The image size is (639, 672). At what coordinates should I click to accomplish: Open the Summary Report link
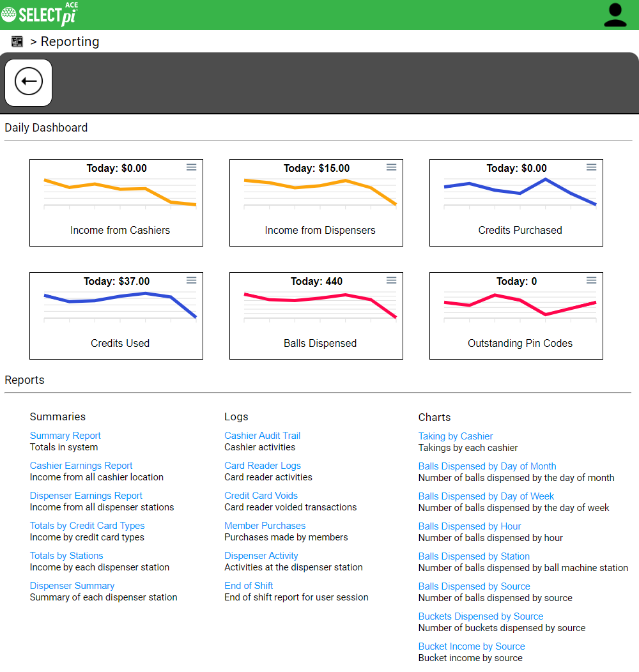(x=65, y=436)
